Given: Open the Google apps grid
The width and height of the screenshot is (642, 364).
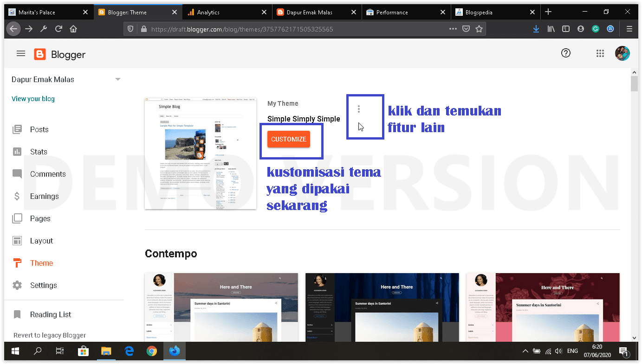Looking at the screenshot, I should point(600,53).
